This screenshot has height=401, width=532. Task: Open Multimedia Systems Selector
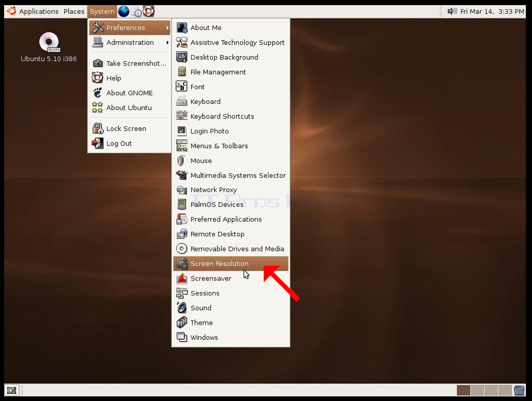[x=231, y=176]
